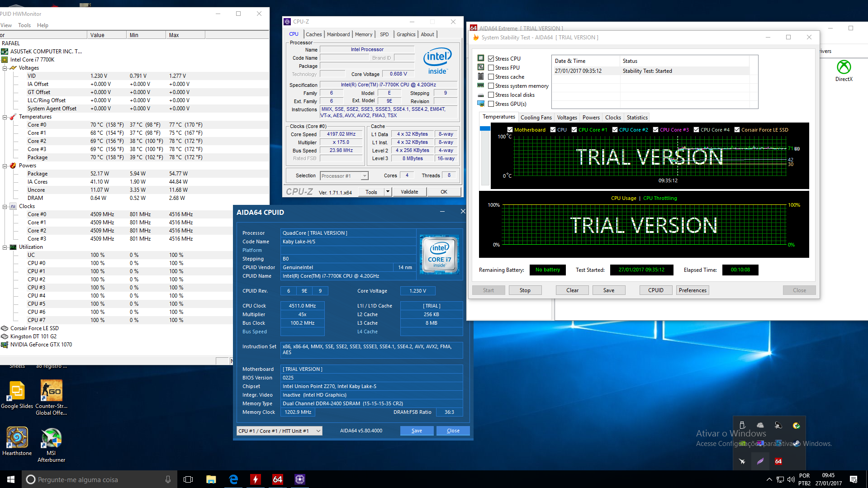
Task: Switch to AIDA64 taskbar icon
Action: pos(278,479)
